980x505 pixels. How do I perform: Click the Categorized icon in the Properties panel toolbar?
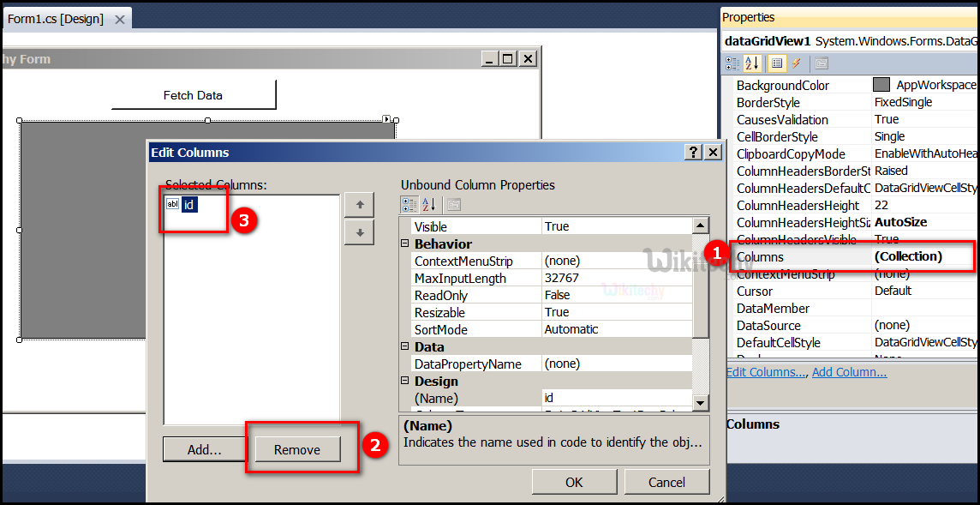[733, 63]
